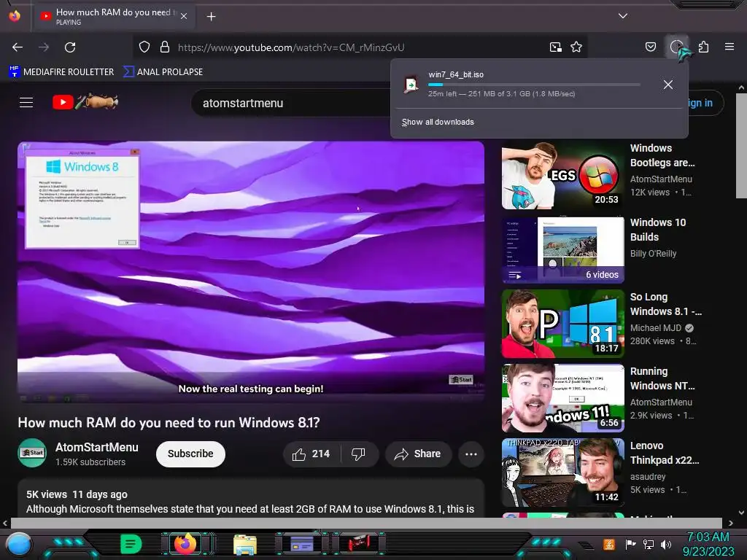Open 'Running Windows NT...' video thumbnail
The height and width of the screenshot is (560, 747).
click(562, 398)
